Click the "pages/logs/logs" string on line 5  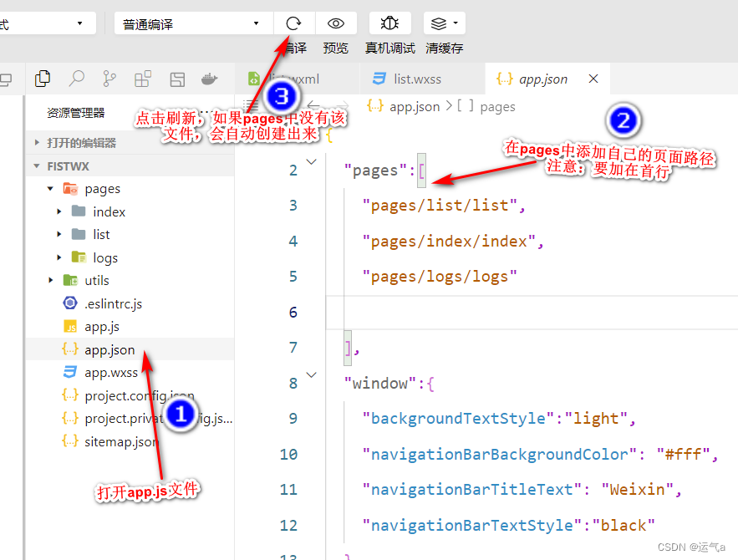440,277
